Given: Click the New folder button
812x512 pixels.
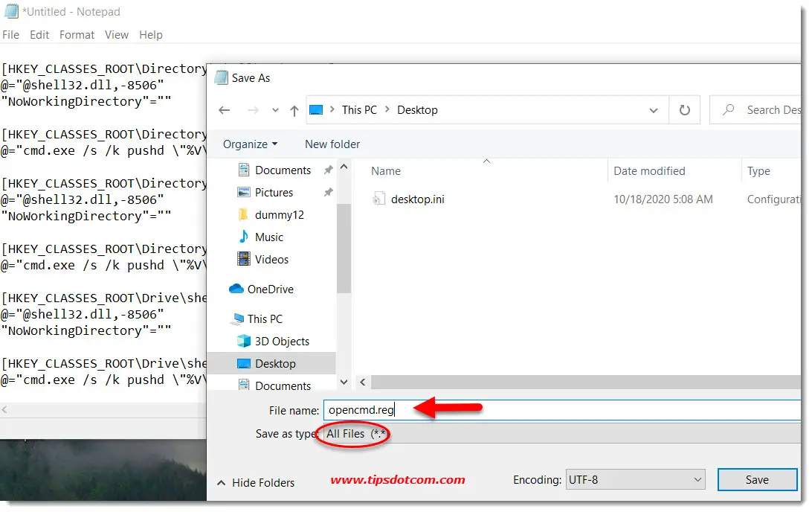Looking at the screenshot, I should coord(332,144).
